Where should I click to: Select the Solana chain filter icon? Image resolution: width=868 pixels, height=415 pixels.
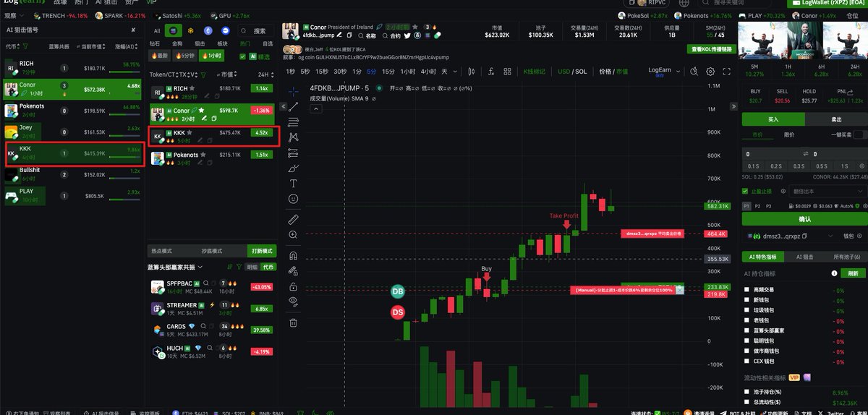[173, 31]
